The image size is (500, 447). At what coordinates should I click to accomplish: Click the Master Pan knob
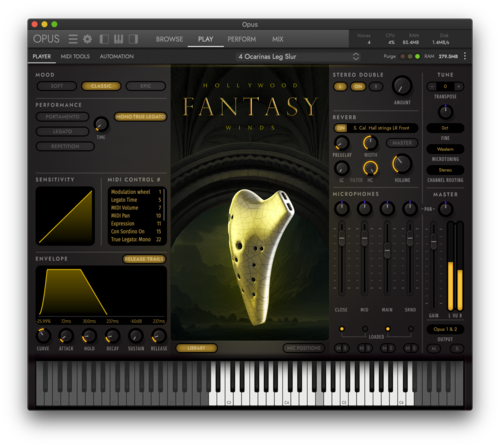pos(445,209)
